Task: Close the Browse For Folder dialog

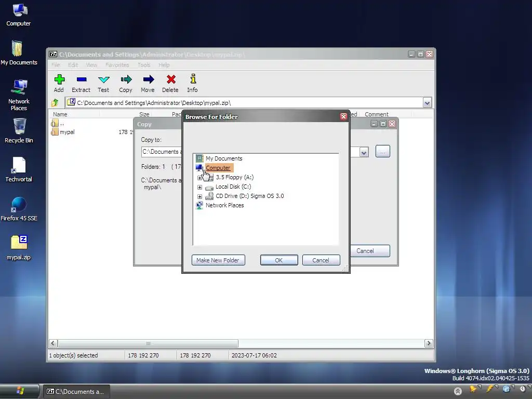Action: [343, 117]
